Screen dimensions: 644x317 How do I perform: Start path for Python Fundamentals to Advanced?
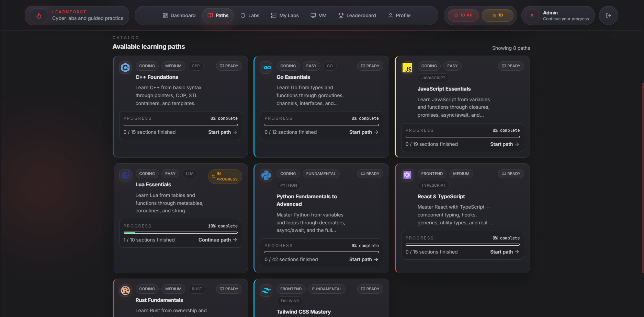[x=364, y=259]
